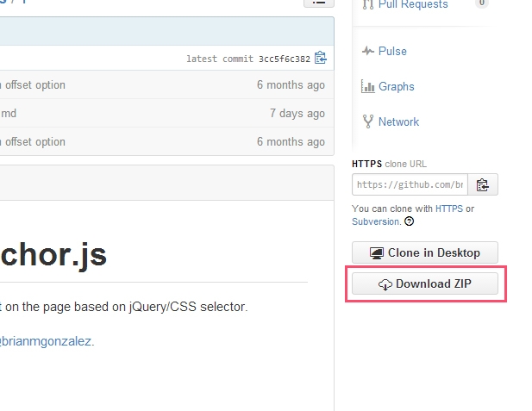Click the desktop monitor icon on Clone in Desktop
Screen dimensions: 532x411
[x=377, y=253]
